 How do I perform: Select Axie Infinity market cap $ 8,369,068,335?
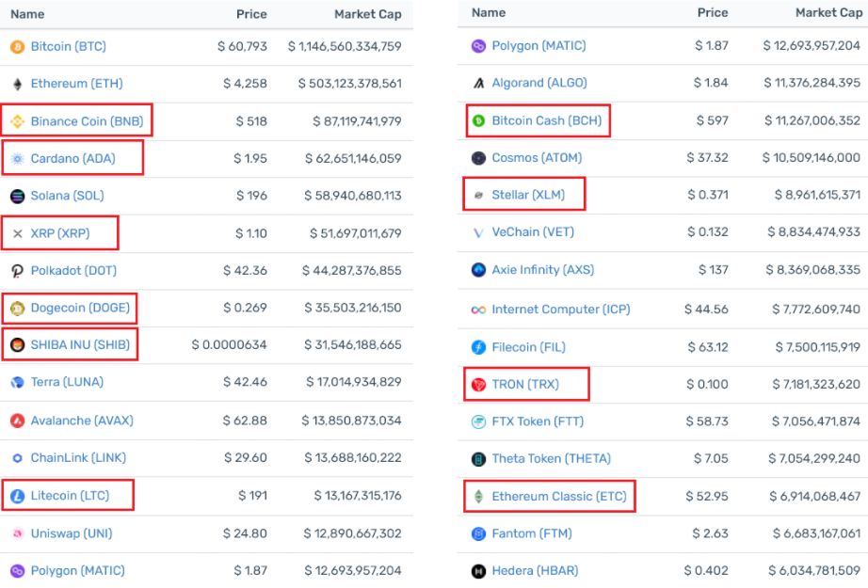813,270
